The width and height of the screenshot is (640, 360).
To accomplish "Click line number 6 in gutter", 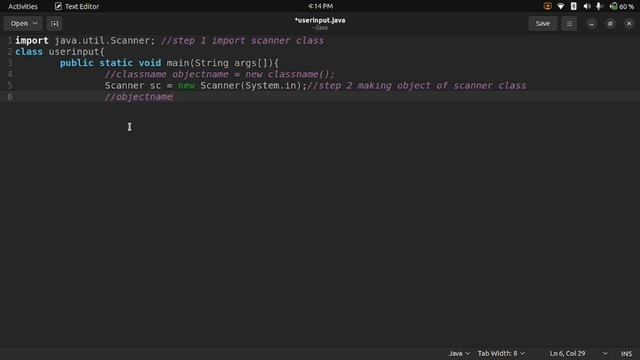I will pos(10,97).
